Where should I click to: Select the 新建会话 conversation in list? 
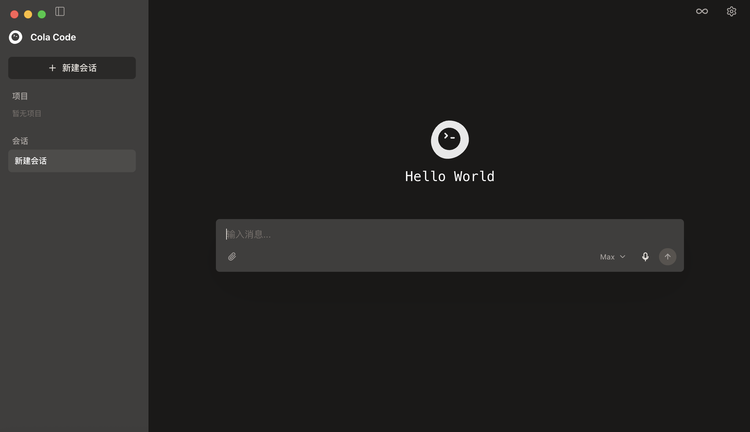tap(72, 161)
